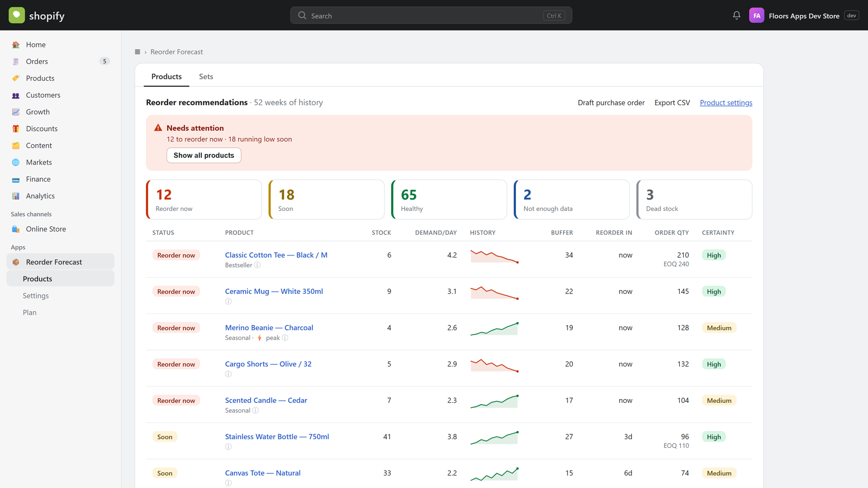Open Content via its sidebar icon
The height and width of the screenshot is (488, 868).
point(16,146)
